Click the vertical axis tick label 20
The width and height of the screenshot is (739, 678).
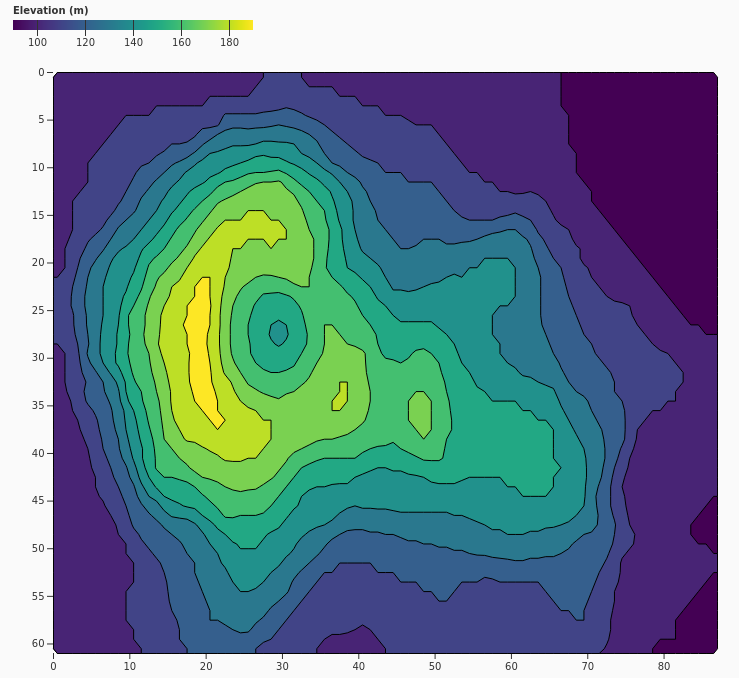[x=38, y=263]
